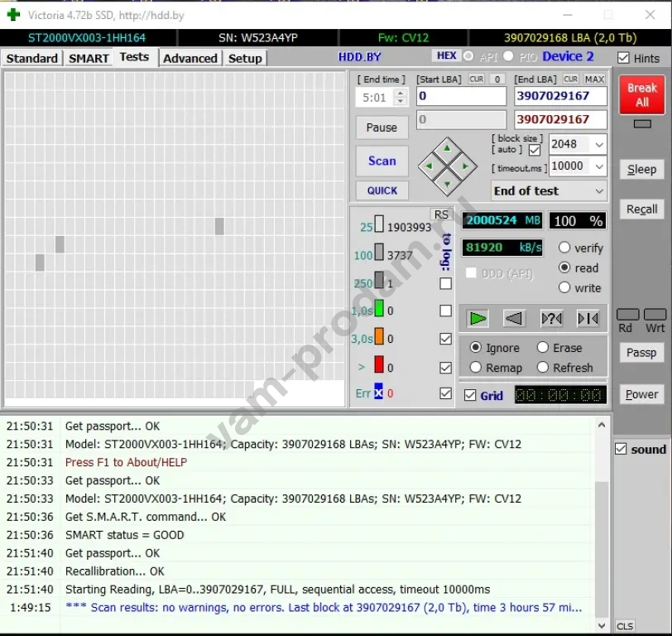
Task: Click the green cross Victoria app icon
Action: 14,15
